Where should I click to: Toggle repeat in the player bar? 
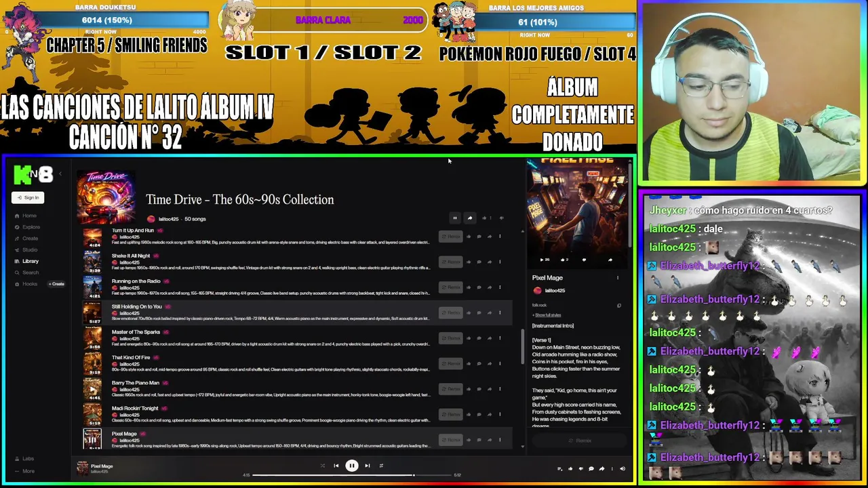[381, 466]
